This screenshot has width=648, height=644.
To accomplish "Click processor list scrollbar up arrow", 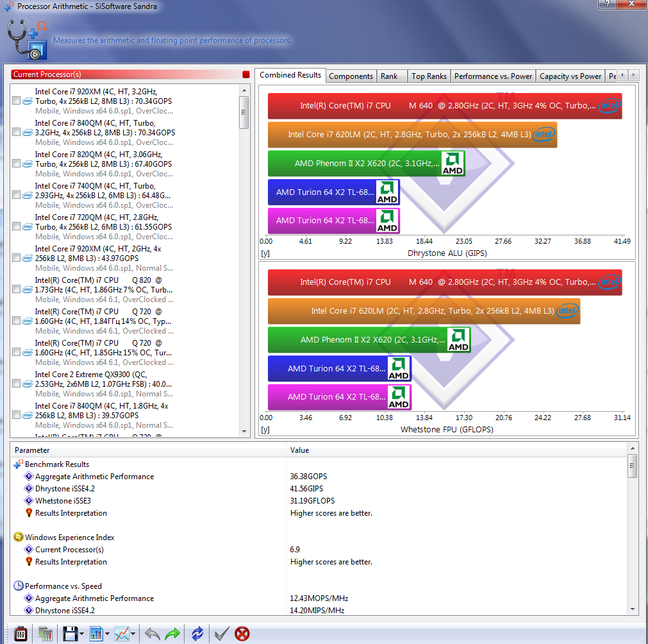I will (244, 90).
